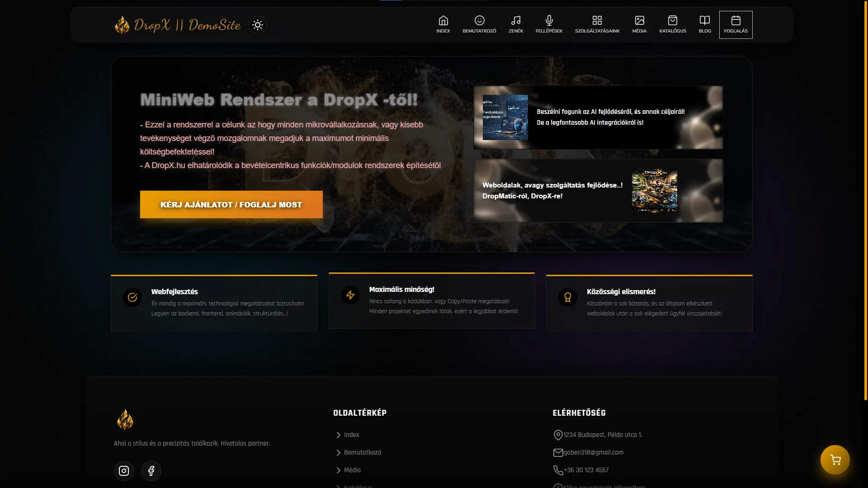The height and width of the screenshot is (488, 868).
Task: Click the chevron before Média footer link
Action: 338,470
